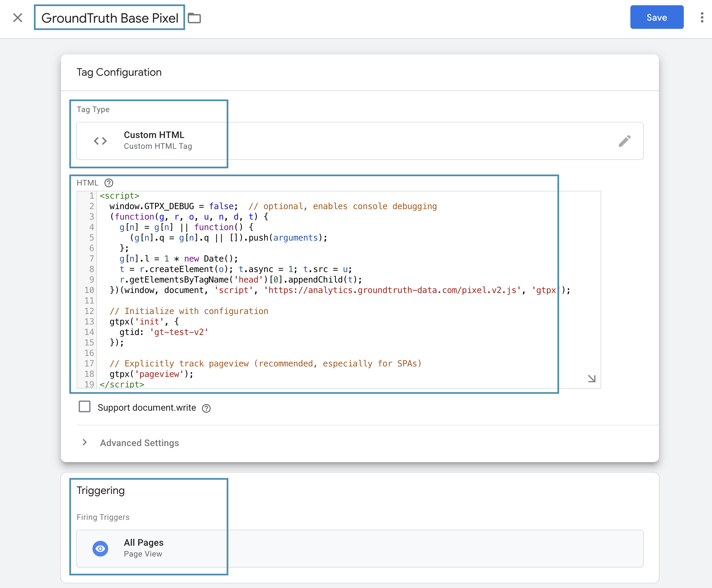Click the pencil edit icon for tag type
Image resolution: width=712 pixels, height=588 pixels.
[624, 141]
